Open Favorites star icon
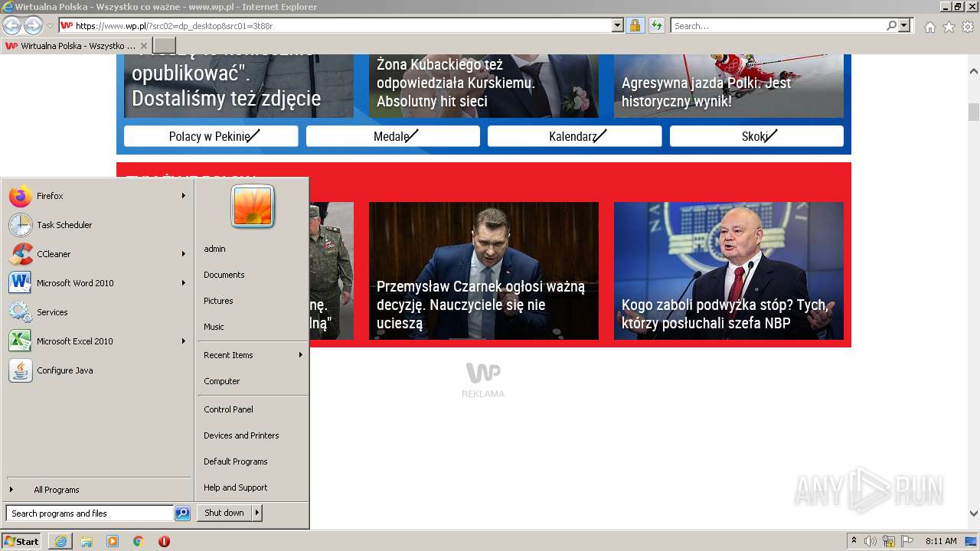Viewport: 980px width, 551px height. point(949,27)
